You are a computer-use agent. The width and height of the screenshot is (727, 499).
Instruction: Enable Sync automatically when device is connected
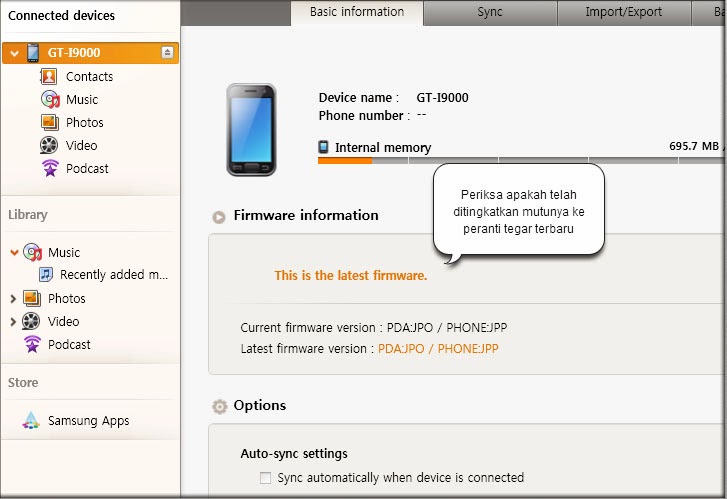(x=265, y=478)
